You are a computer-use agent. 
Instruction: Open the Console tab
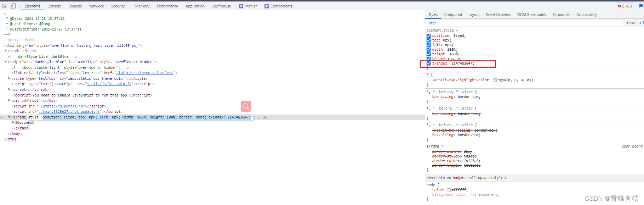[x=54, y=6]
